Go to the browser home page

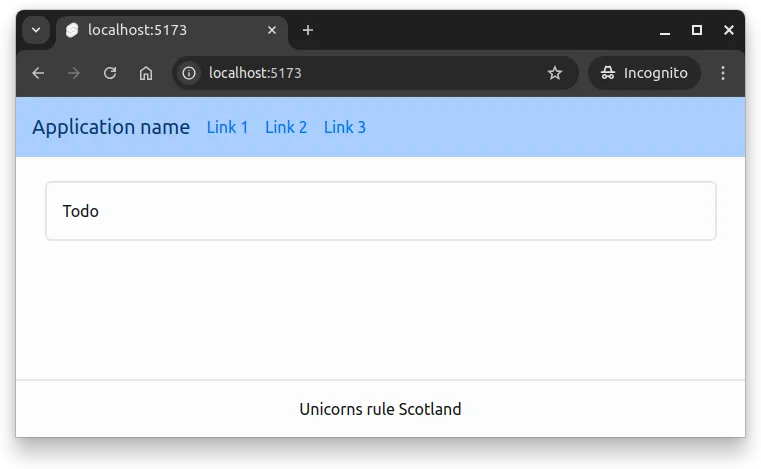[x=146, y=73]
